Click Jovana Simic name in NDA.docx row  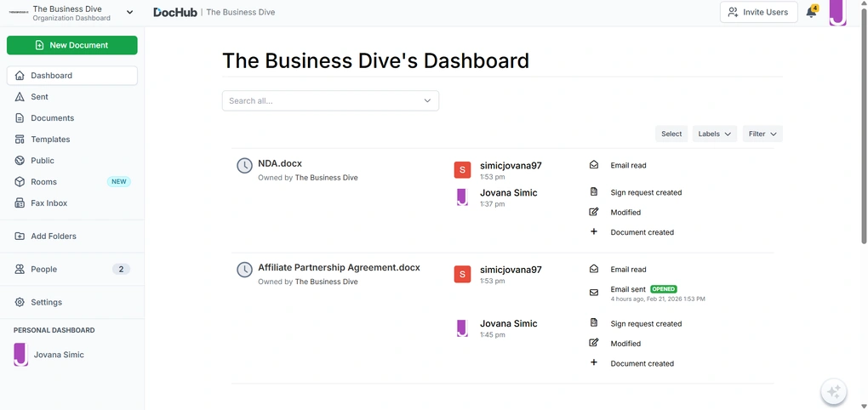pyautogui.click(x=508, y=193)
